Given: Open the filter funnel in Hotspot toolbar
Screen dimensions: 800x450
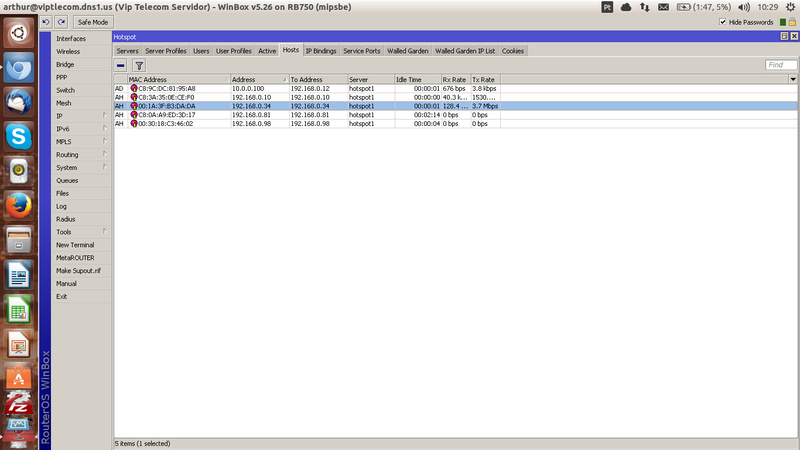Looking at the screenshot, I should (139, 65).
